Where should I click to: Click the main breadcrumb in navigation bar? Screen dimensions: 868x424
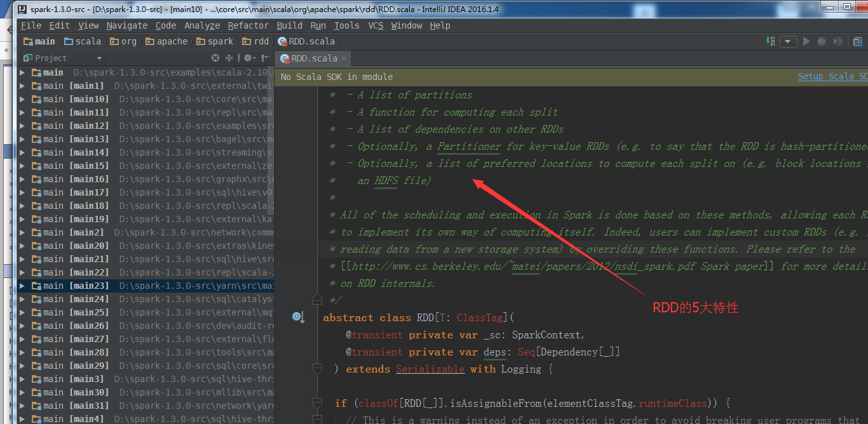(x=39, y=41)
